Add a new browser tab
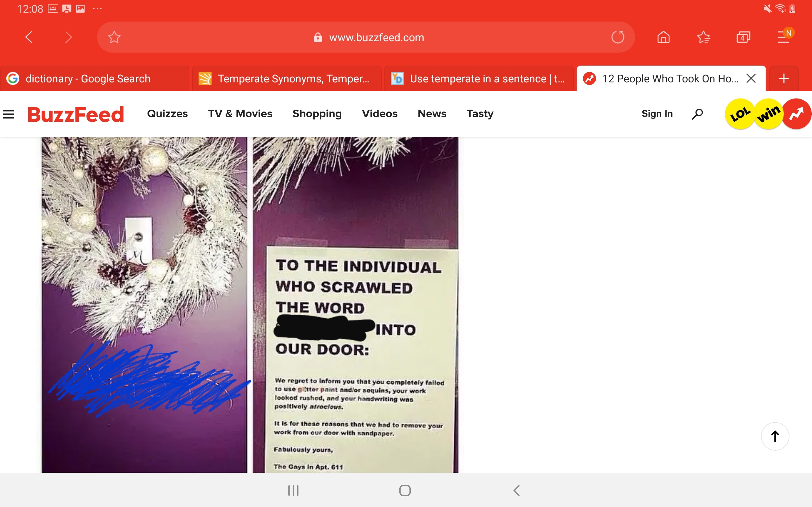Screen dimensions: 812x507 pyautogui.click(x=784, y=79)
